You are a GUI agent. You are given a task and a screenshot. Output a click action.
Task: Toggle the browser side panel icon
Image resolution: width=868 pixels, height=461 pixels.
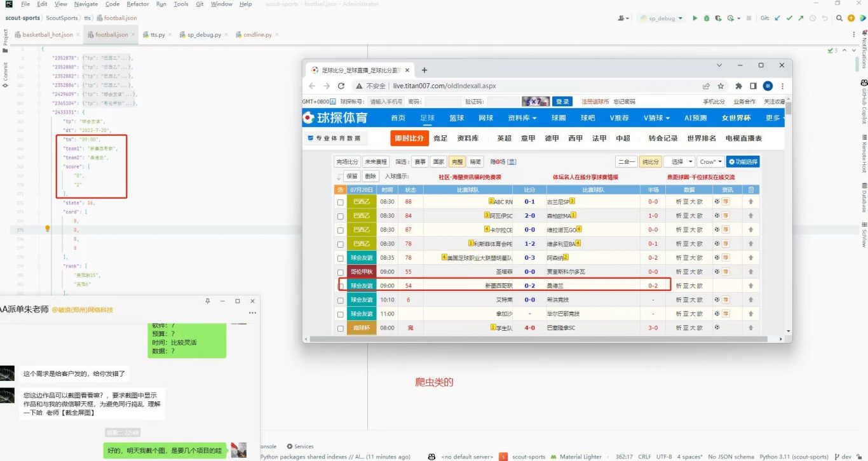click(753, 86)
